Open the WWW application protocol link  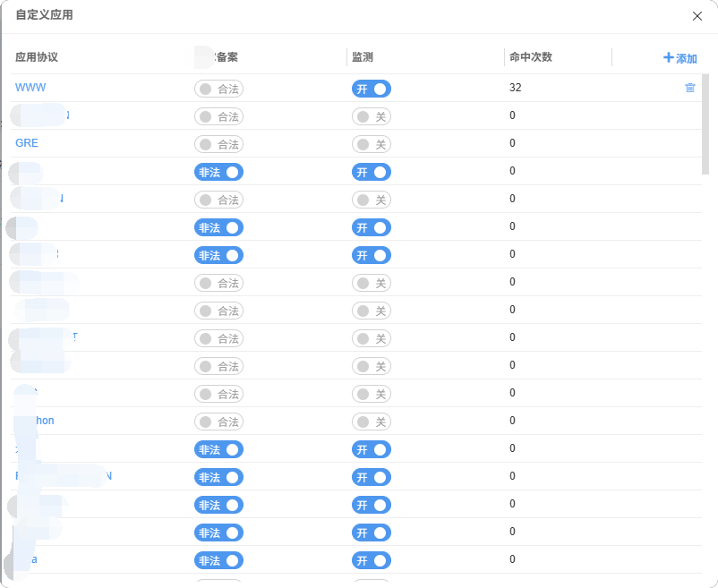pyautogui.click(x=30, y=88)
